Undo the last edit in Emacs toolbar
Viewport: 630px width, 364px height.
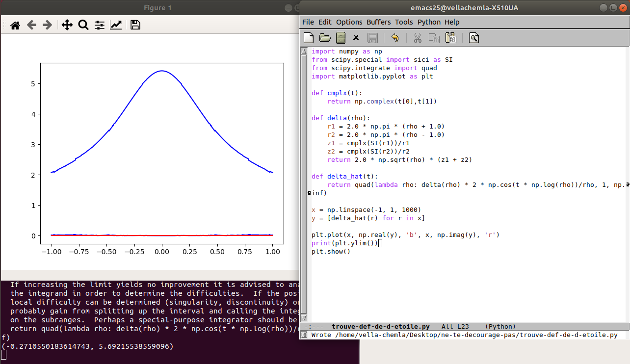(x=395, y=38)
